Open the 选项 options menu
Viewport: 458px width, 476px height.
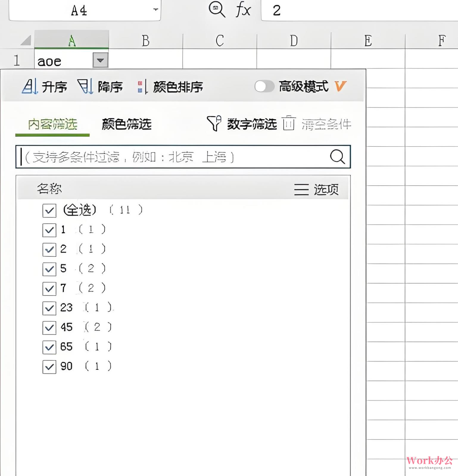pyautogui.click(x=317, y=189)
